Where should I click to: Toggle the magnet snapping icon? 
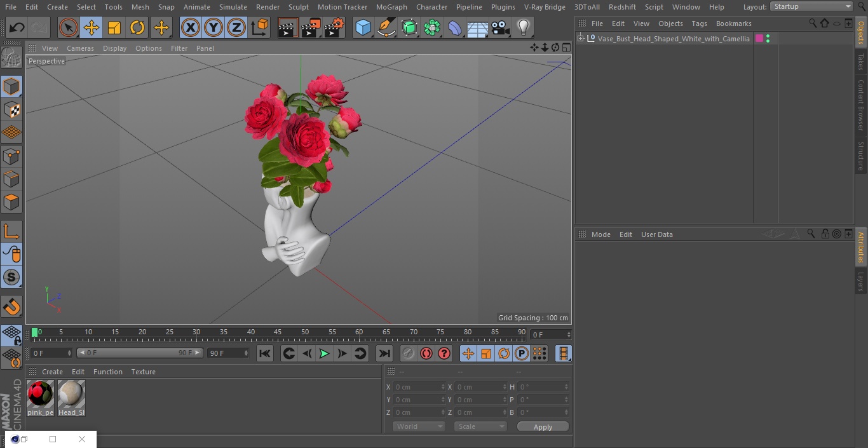pos(11,307)
